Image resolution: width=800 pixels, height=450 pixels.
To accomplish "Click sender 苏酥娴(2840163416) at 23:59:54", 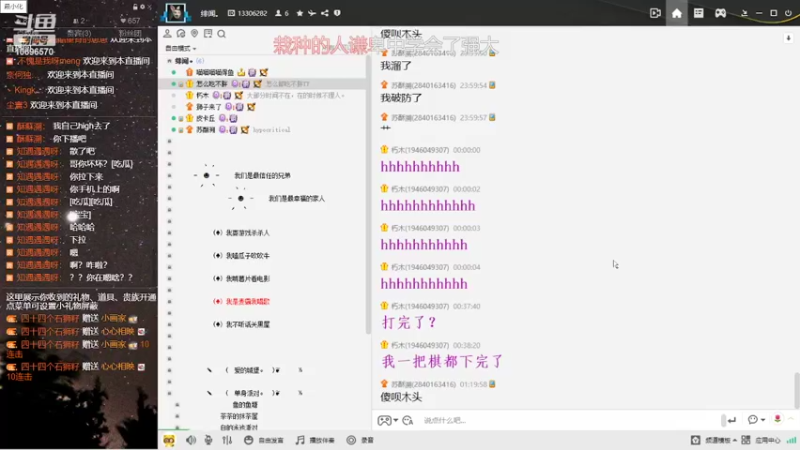I will pos(423,85).
